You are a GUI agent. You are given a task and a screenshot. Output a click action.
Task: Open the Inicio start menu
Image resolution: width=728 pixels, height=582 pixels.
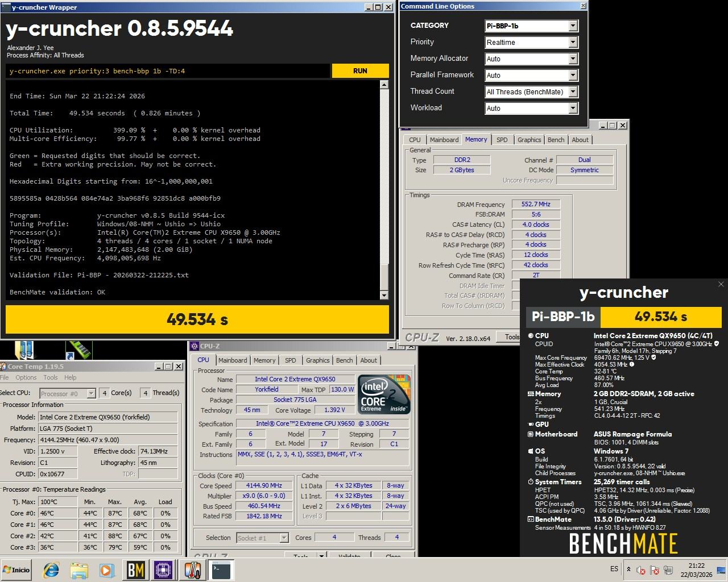pos(16,569)
